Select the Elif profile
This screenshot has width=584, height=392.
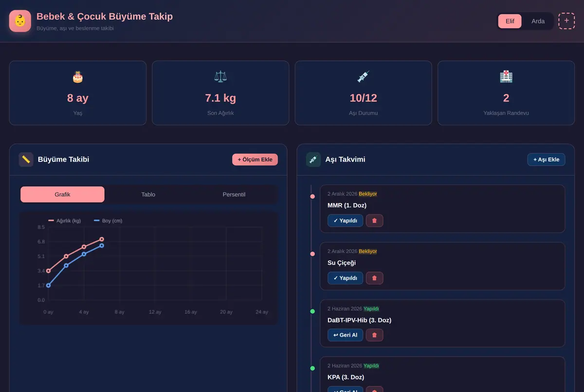click(x=510, y=21)
